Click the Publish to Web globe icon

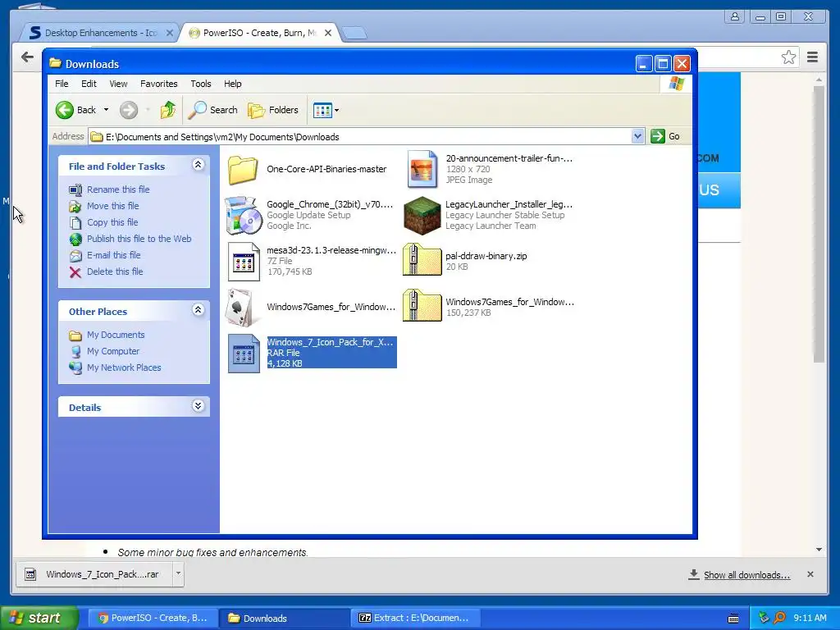point(75,239)
